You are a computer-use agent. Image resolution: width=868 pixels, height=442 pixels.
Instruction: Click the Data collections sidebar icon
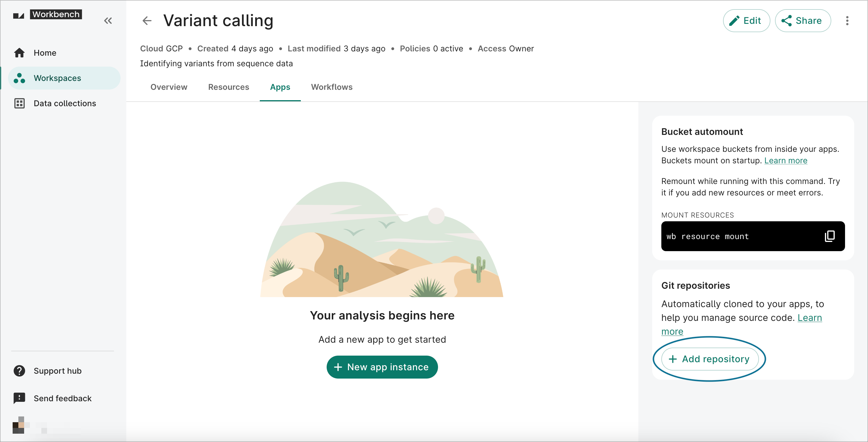[x=20, y=103]
